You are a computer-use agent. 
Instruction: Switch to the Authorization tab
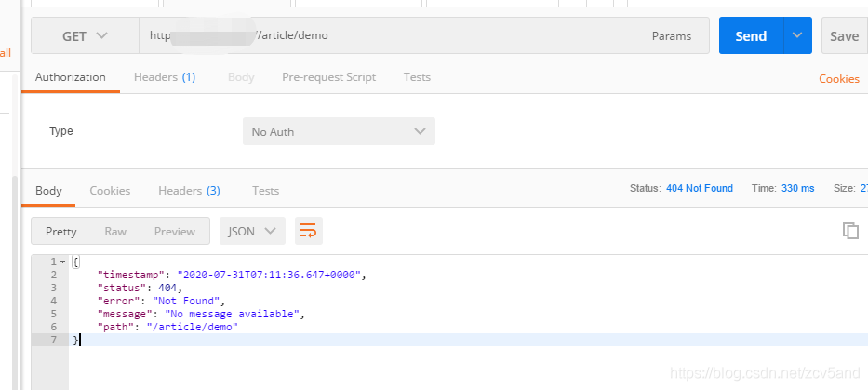(71, 77)
